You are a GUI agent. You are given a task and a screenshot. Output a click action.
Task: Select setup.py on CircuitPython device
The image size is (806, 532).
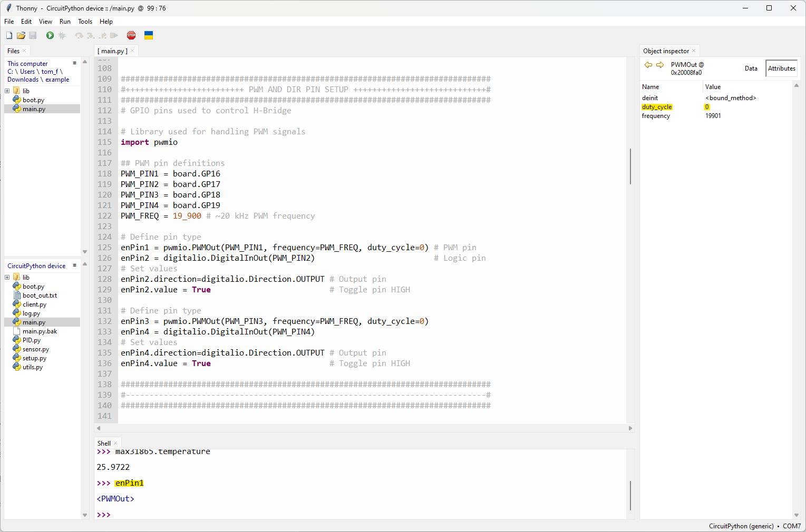point(34,358)
